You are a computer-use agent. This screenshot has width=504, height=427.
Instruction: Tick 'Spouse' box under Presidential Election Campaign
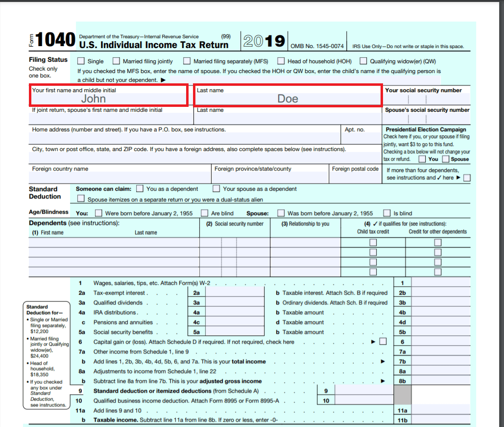point(445,159)
